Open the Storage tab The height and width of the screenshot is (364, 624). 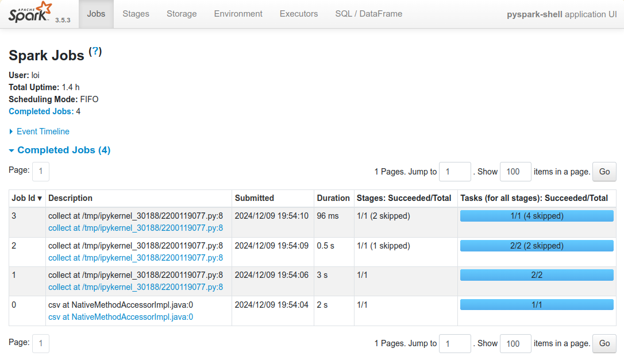click(182, 14)
